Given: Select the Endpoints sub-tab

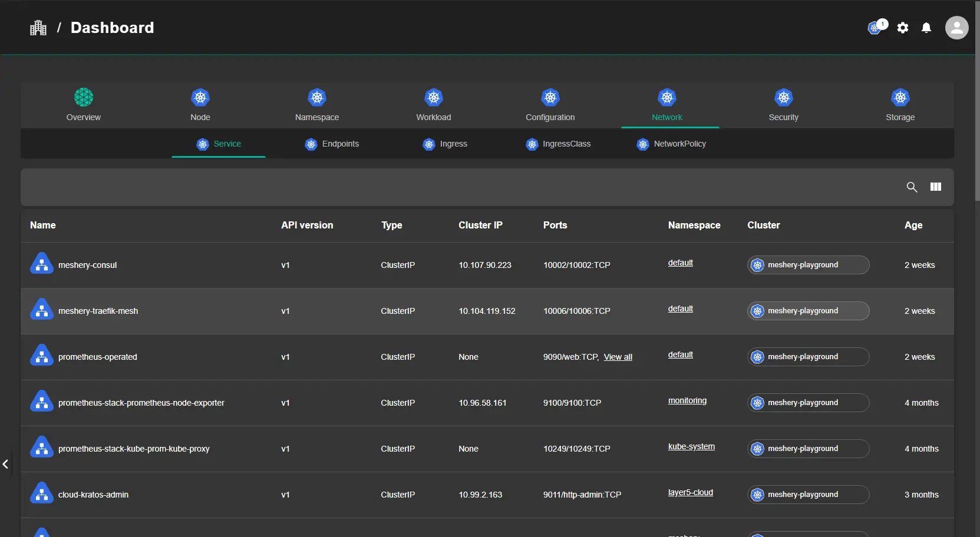Looking at the screenshot, I should [332, 144].
